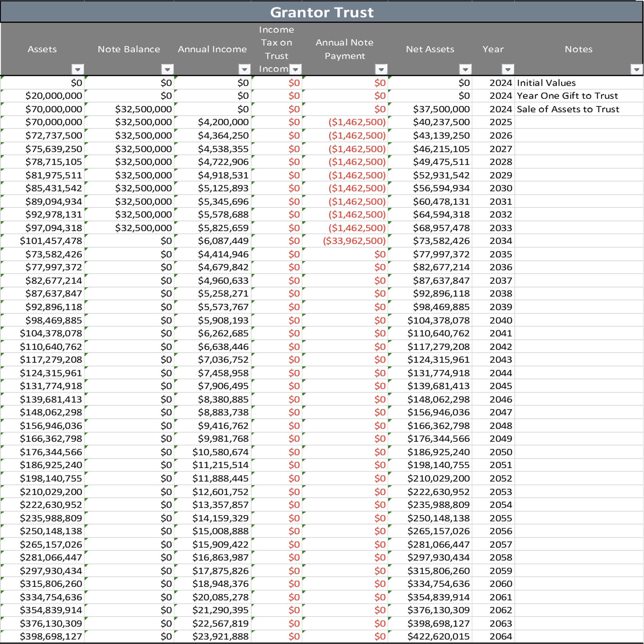Click the note 'Initial Values'
The width and height of the screenshot is (644, 644).
coord(546,83)
